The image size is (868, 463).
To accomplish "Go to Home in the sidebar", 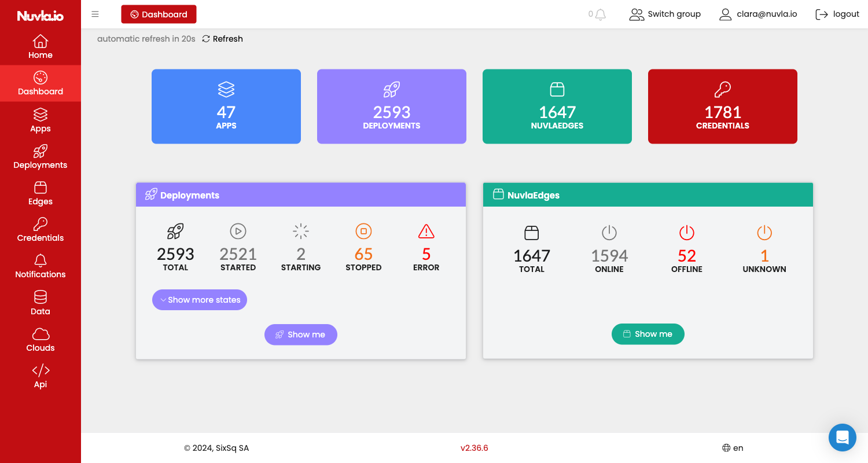I will click(41, 47).
